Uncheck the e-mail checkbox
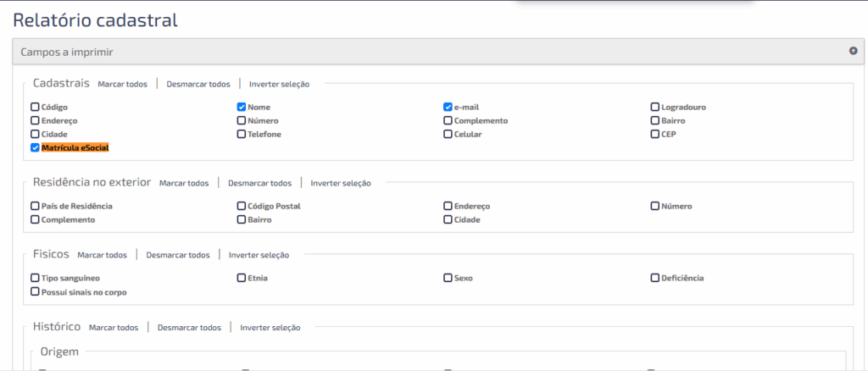The image size is (868, 371). 448,108
